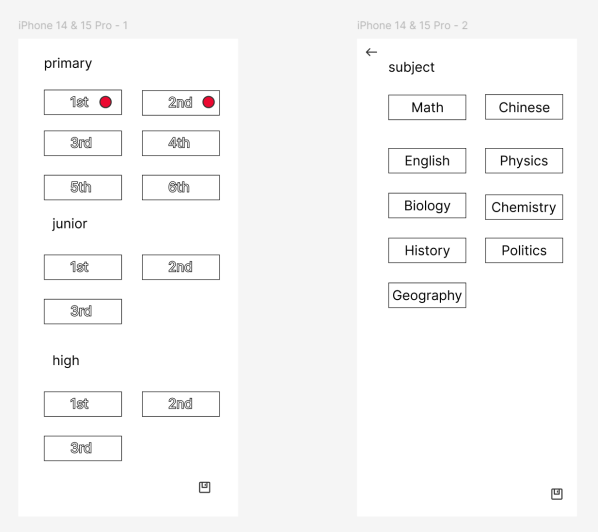598x532 pixels.
Task: Click the red dot on primary 2nd
Action: tap(209, 102)
